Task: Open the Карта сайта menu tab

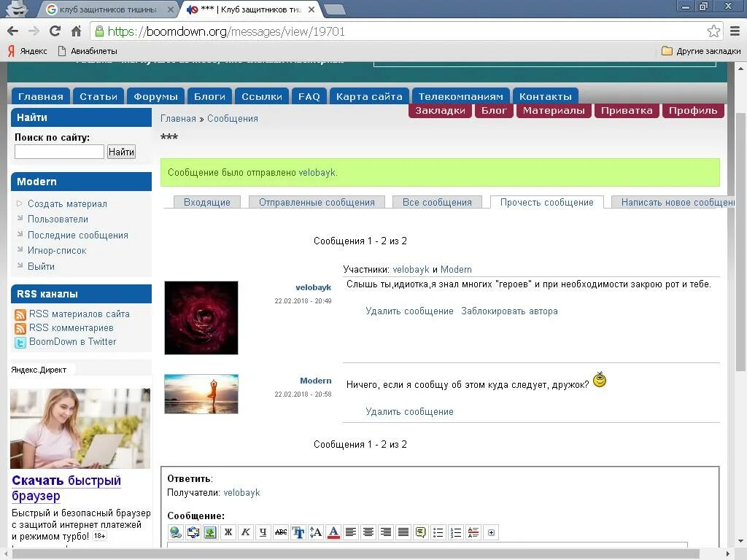Action: point(369,97)
